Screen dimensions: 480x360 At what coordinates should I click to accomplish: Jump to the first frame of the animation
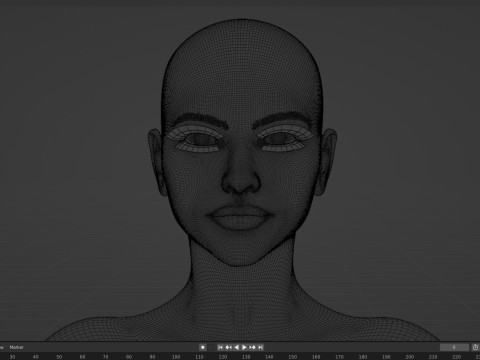pyautogui.click(x=220, y=347)
